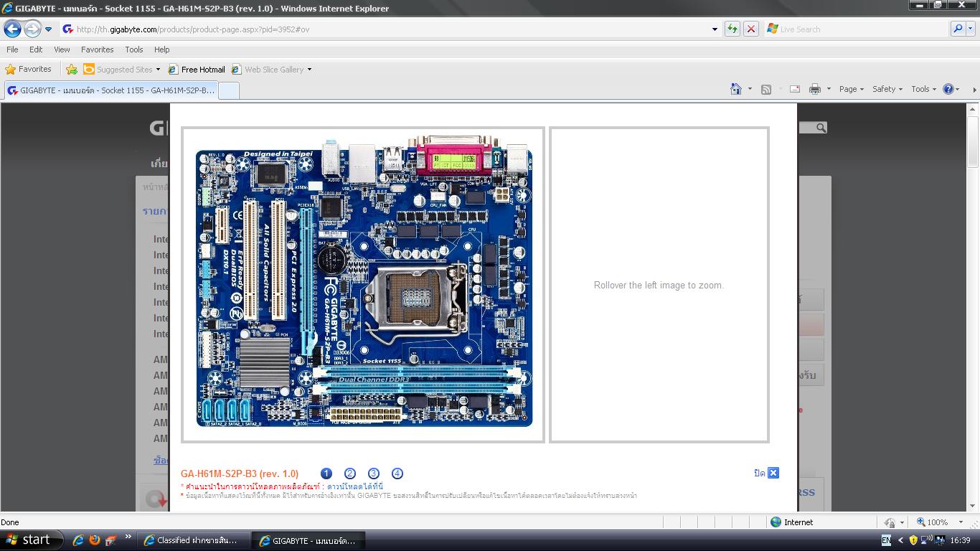The image size is (980, 551).
Task: Open Firefox from the quick launch bar
Action: point(79,540)
